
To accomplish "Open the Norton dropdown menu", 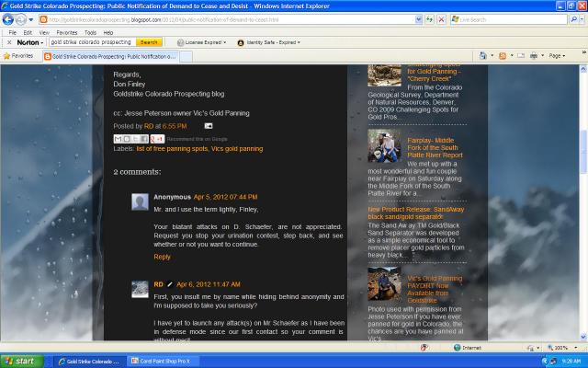I will click(30, 42).
